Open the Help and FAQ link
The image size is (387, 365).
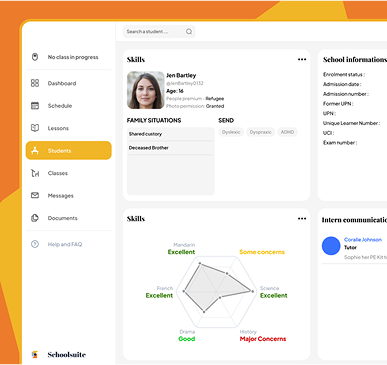tap(65, 244)
